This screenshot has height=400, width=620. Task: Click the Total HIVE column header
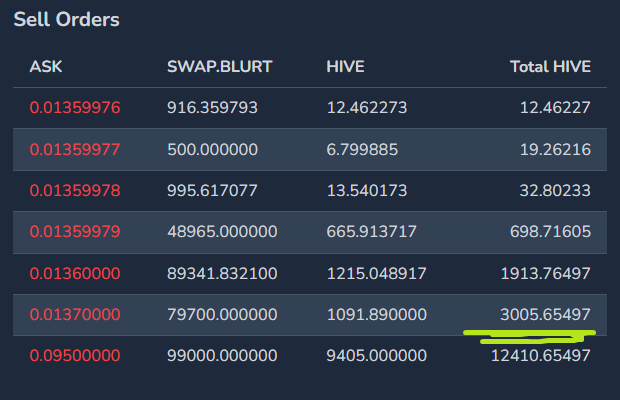pos(550,67)
